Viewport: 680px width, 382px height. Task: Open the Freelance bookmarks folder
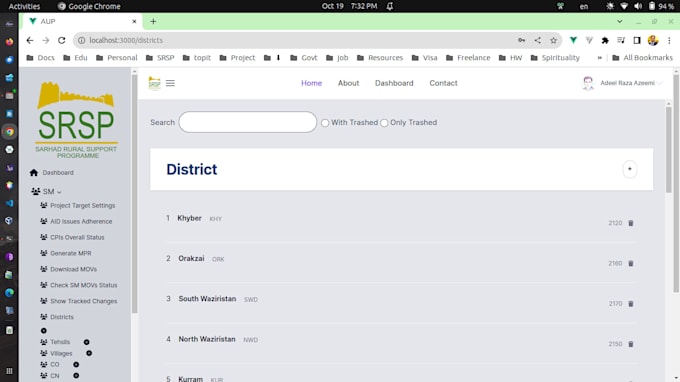tap(468, 58)
